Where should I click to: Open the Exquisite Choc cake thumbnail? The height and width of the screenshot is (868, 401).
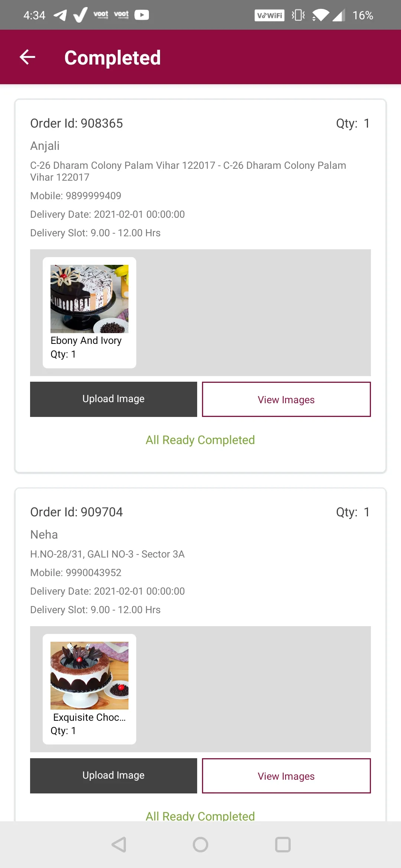pyautogui.click(x=89, y=675)
